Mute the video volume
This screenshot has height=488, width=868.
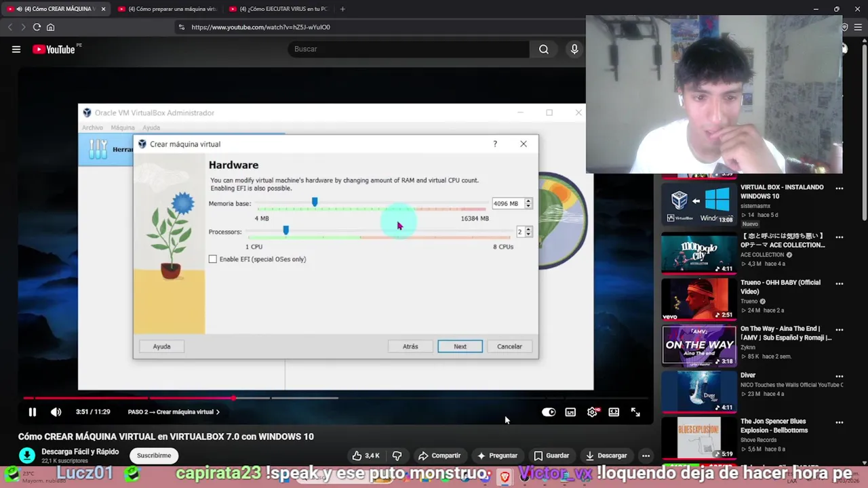[x=56, y=411]
